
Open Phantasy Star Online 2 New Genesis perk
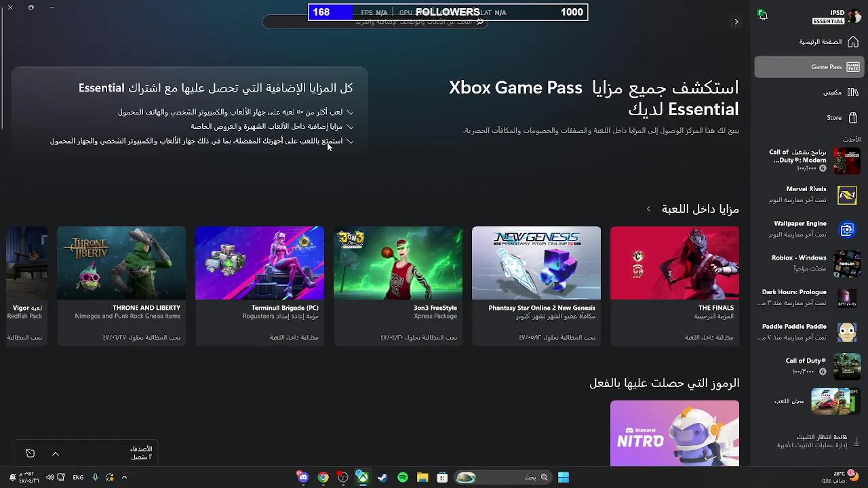click(536, 286)
